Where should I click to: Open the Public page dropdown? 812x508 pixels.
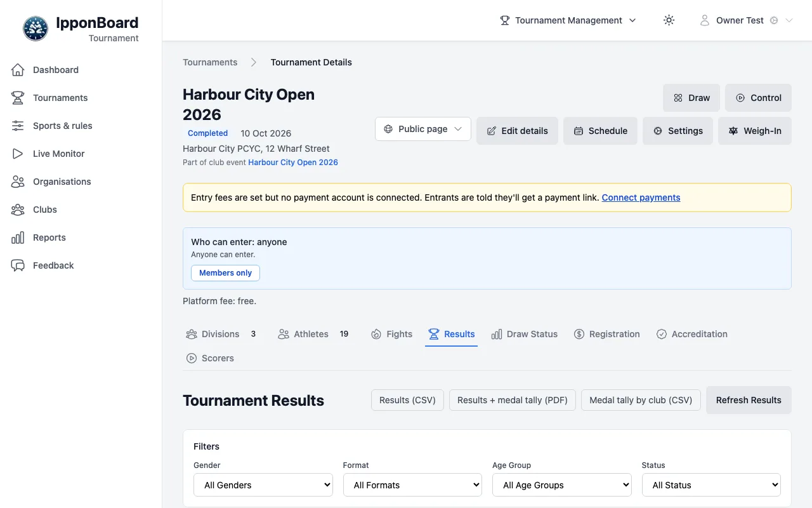click(x=423, y=129)
